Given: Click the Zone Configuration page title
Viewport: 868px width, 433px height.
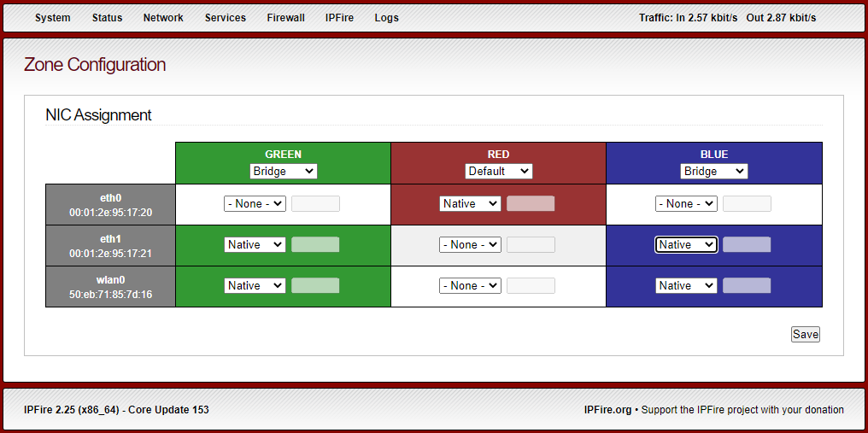Looking at the screenshot, I should coord(95,65).
